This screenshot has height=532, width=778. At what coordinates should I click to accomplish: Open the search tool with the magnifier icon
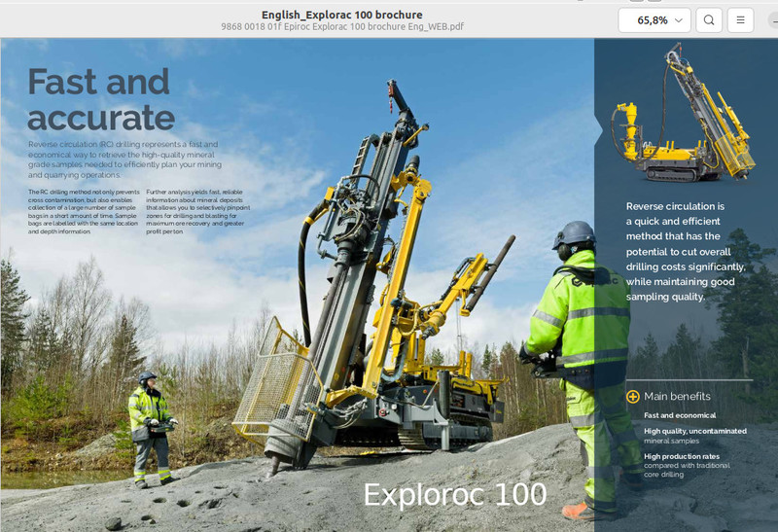click(x=709, y=19)
